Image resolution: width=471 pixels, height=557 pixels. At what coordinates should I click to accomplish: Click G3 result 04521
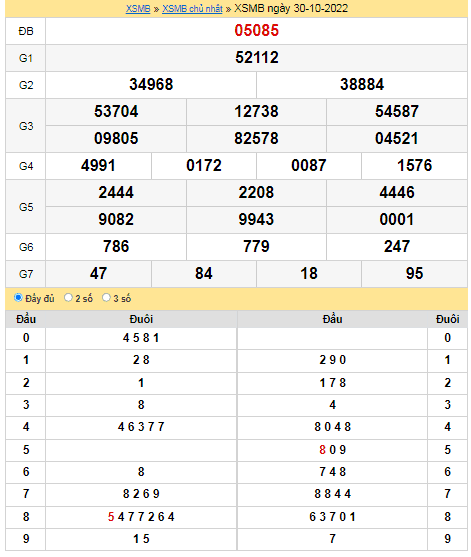[x=396, y=138]
